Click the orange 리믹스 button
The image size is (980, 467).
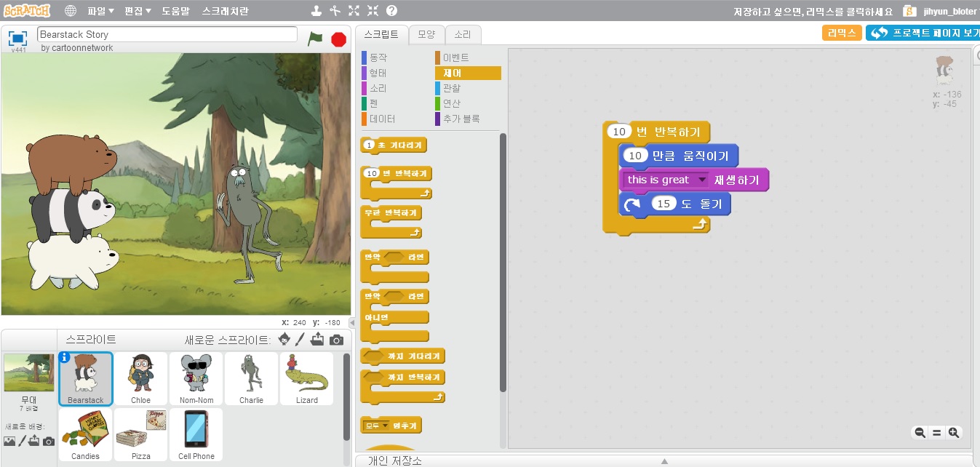pyautogui.click(x=842, y=33)
